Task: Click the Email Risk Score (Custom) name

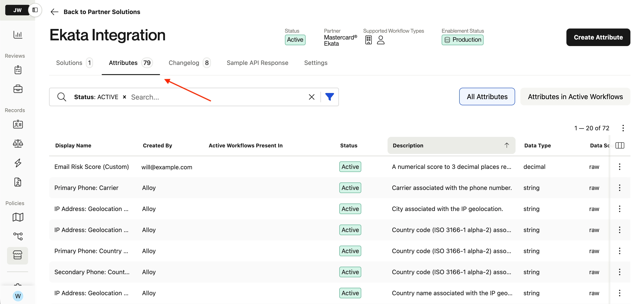Action: coord(91,167)
